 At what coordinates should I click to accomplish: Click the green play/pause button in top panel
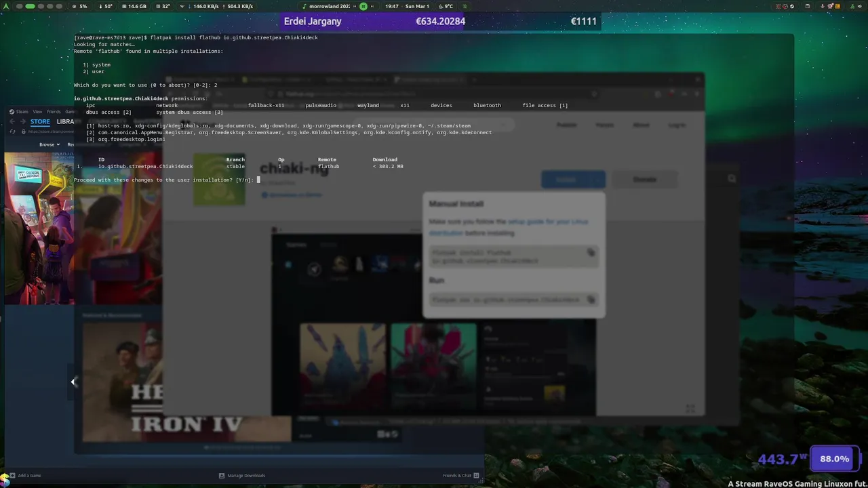[x=363, y=6]
